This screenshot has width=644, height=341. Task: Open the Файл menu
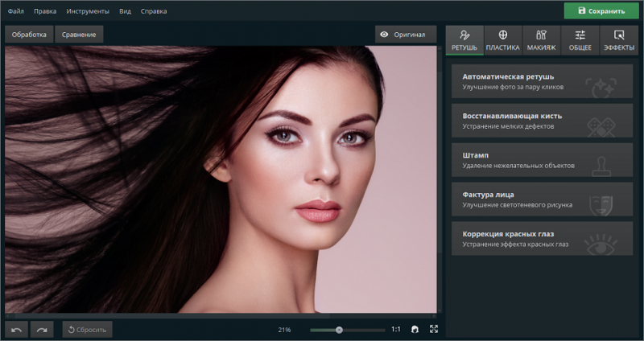[x=15, y=11]
